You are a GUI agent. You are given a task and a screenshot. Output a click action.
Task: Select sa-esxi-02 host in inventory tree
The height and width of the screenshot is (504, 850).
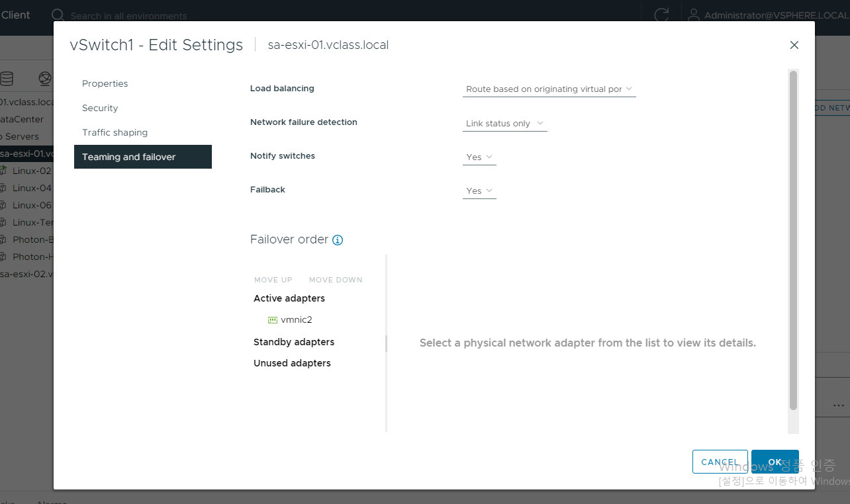pos(26,274)
